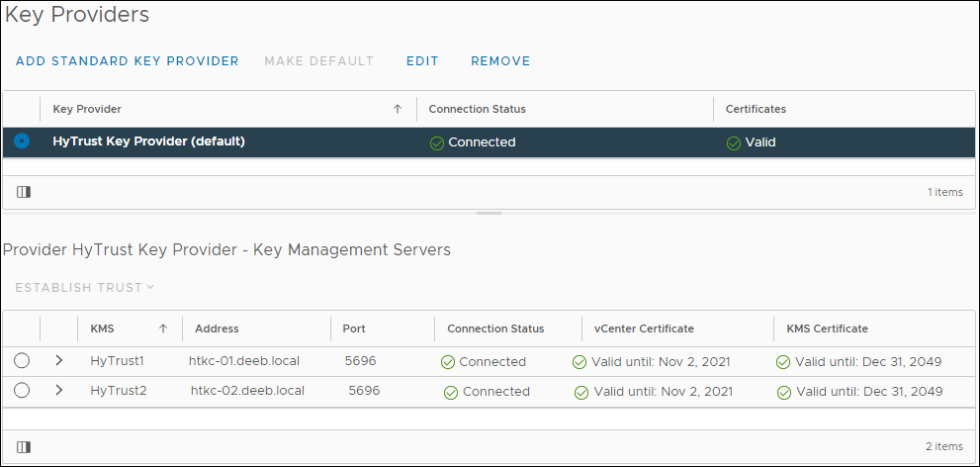Click the Key Provider column header
Viewport: 980px width, 467px height.
tap(87, 109)
